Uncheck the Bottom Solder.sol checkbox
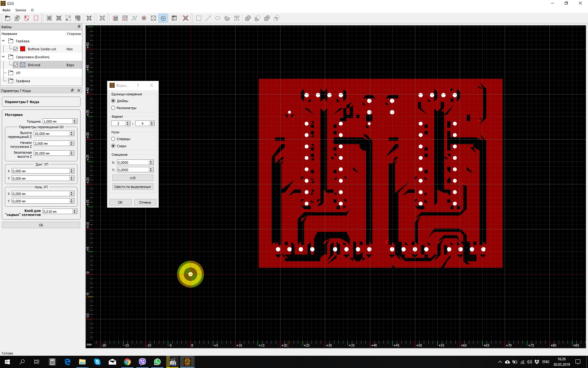Image resolution: width=588 pixels, height=368 pixels. (15, 49)
